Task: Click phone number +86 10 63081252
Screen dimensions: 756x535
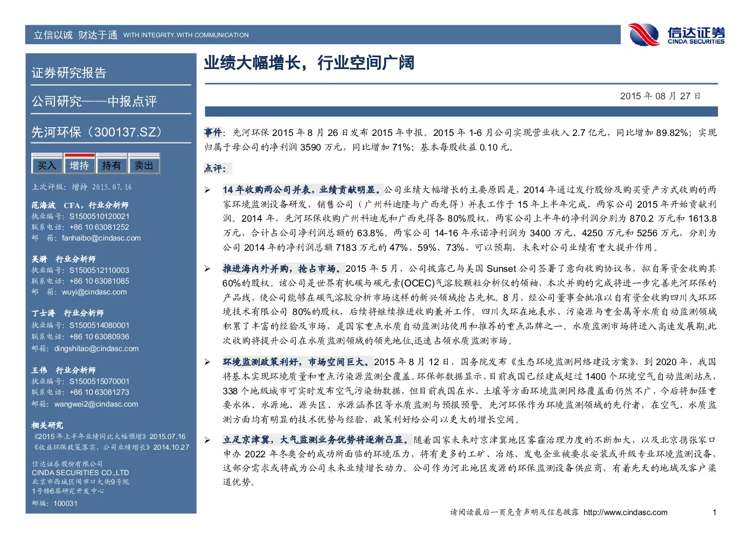Action: coord(99,227)
